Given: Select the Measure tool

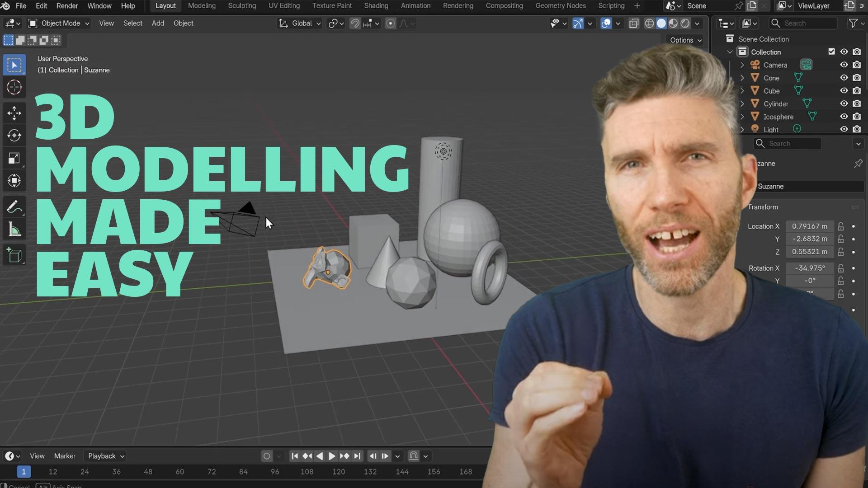Looking at the screenshot, I should [14, 230].
